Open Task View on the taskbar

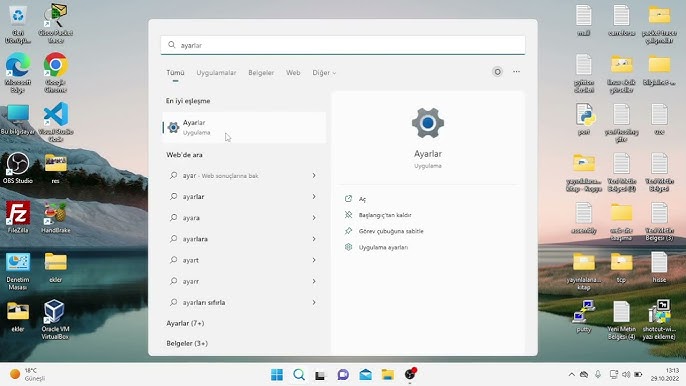pos(321,375)
